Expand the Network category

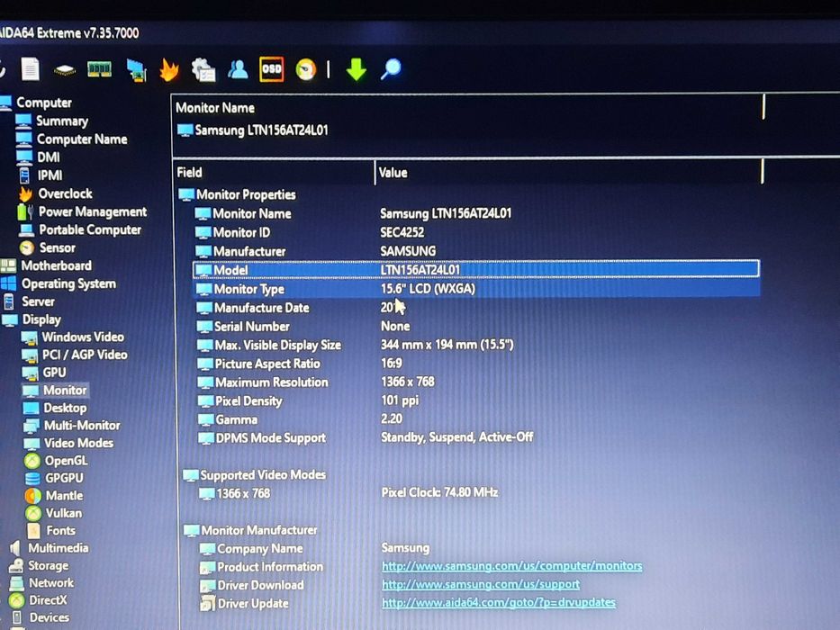[x=41, y=583]
